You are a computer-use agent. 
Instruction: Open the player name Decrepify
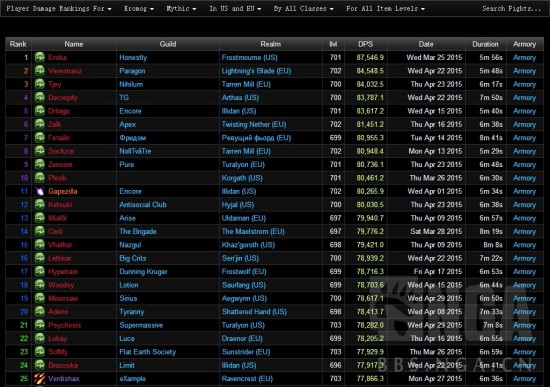[x=63, y=98]
